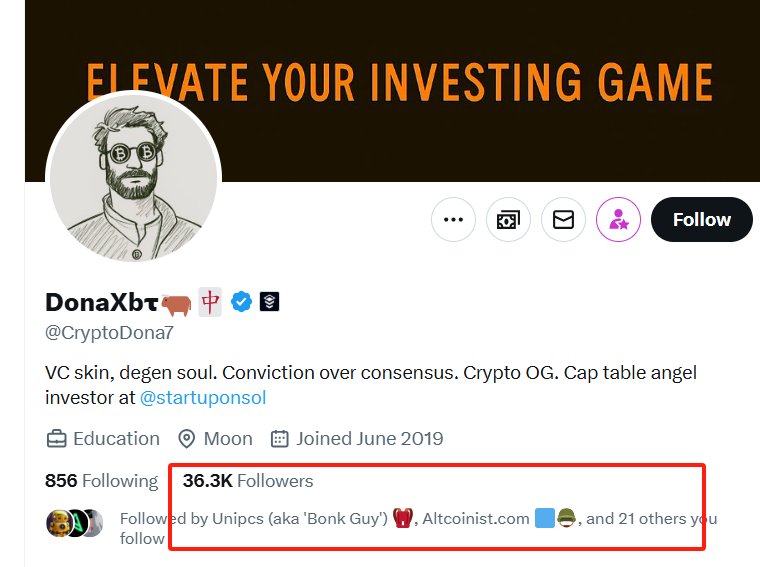The height and width of the screenshot is (567, 760).
Task: Click the black Follow button
Action: 701,220
